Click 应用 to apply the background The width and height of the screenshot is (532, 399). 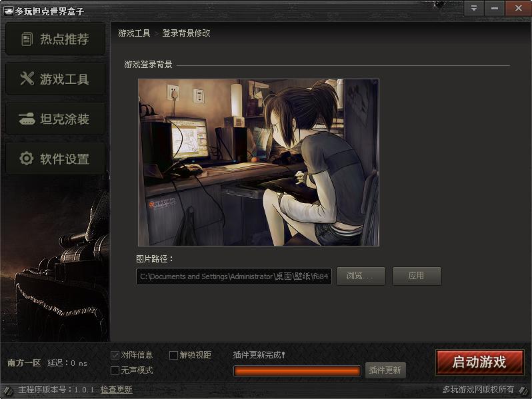pyautogui.click(x=417, y=276)
